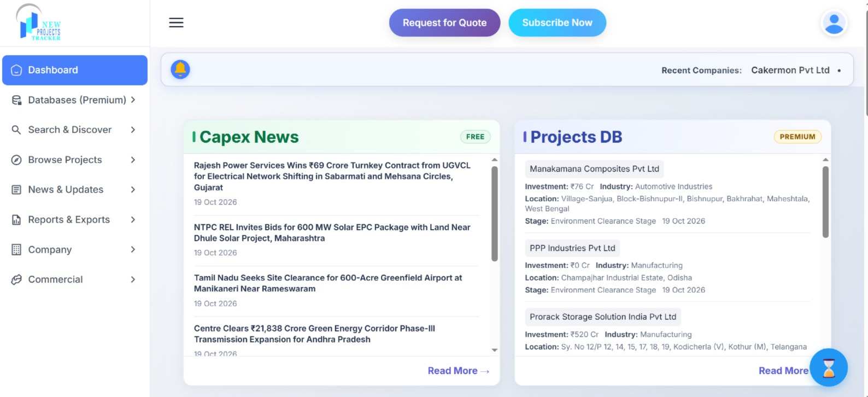Open Prorack Storage Solution India project
The height and width of the screenshot is (397, 868).
point(603,317)
